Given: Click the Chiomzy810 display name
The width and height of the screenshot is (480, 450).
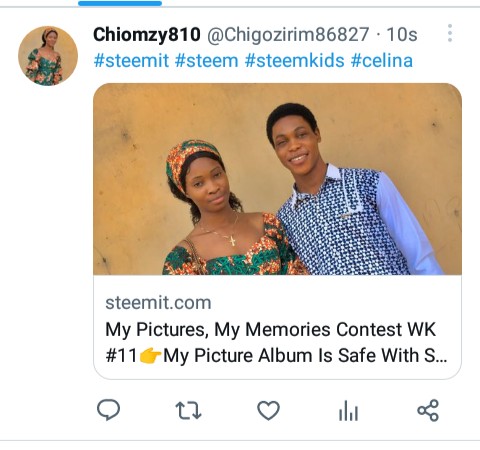Looking at the screenshot, I should click(x=147, y=34).
